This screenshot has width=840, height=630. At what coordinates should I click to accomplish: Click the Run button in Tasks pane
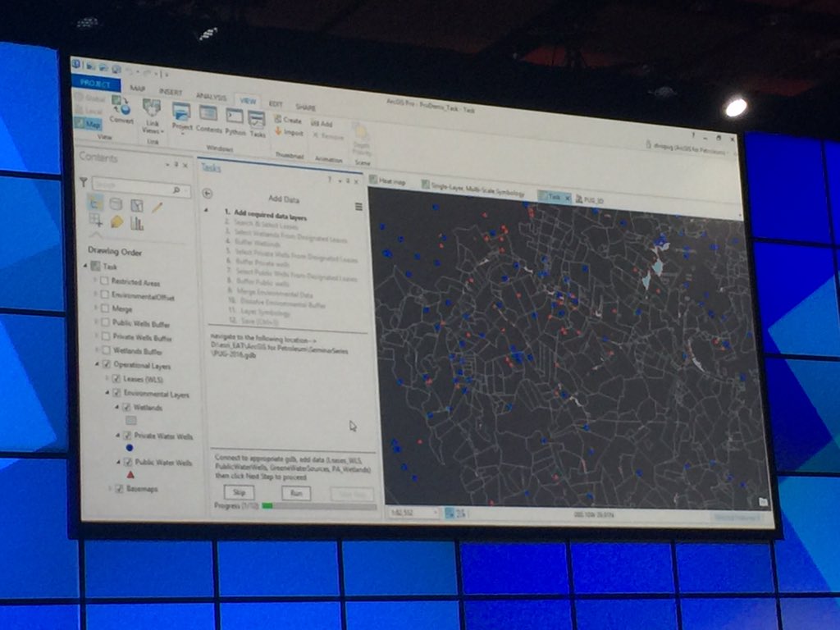[296, 493]
